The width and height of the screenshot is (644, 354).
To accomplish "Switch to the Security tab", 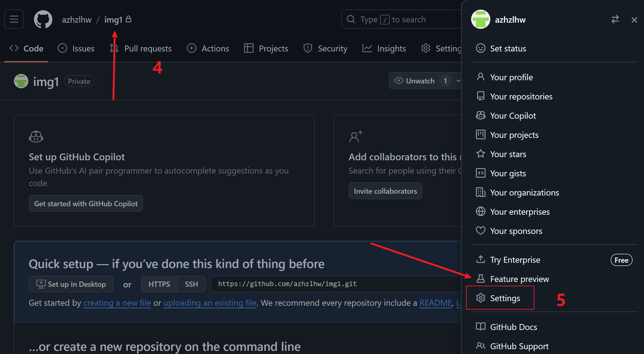I will tap(325, 48).
